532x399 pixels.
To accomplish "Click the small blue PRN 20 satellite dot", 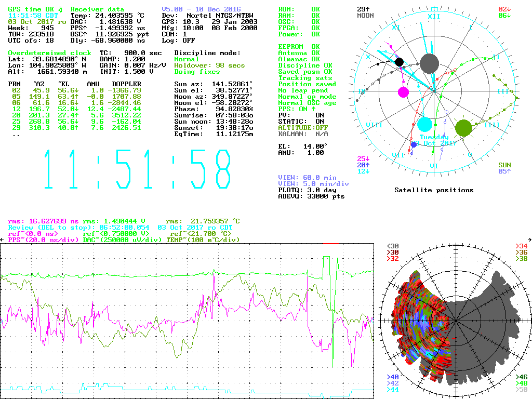I will 414,145.
